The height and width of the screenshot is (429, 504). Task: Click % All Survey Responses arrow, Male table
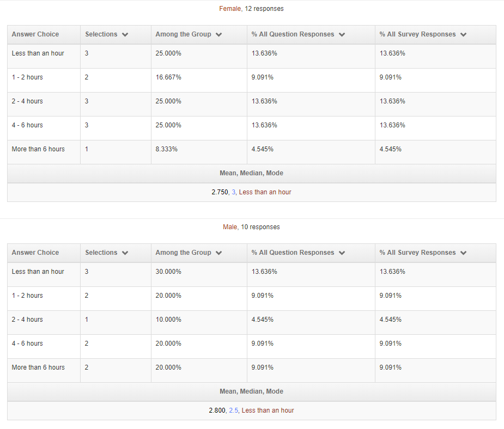click(x=463, y=253)
